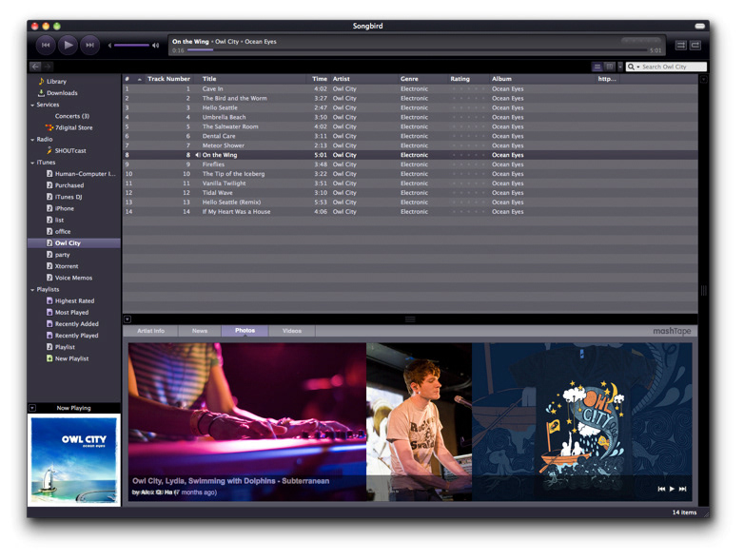Click the Owl City album art thumbnail

[x=74, y=460]
